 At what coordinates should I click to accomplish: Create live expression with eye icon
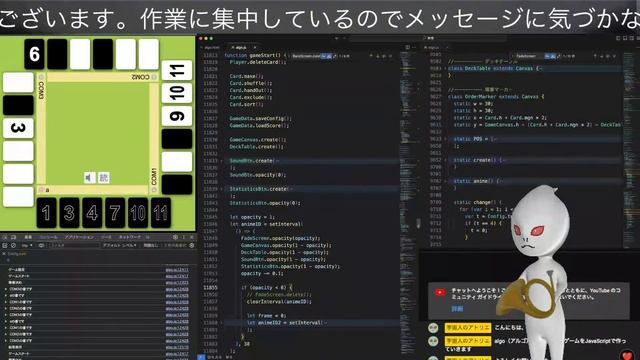pos(41,245)
